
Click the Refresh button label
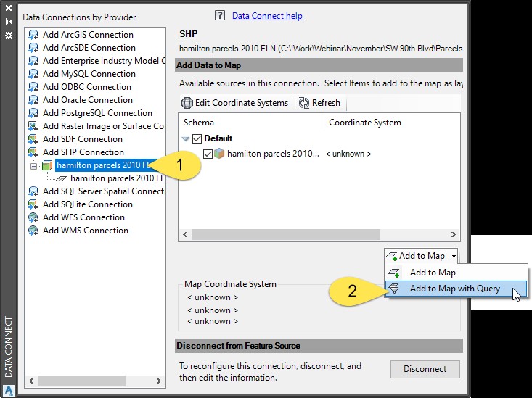coord(326,103)
